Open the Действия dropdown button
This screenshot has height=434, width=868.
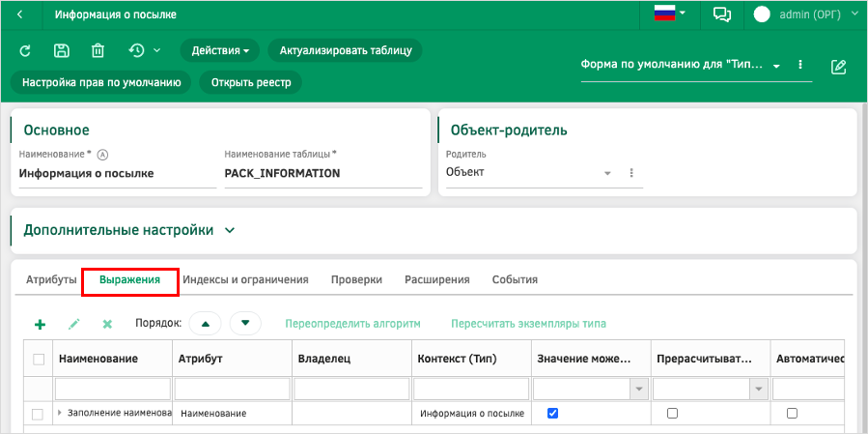pyautogui.click(x=220, y=50)
